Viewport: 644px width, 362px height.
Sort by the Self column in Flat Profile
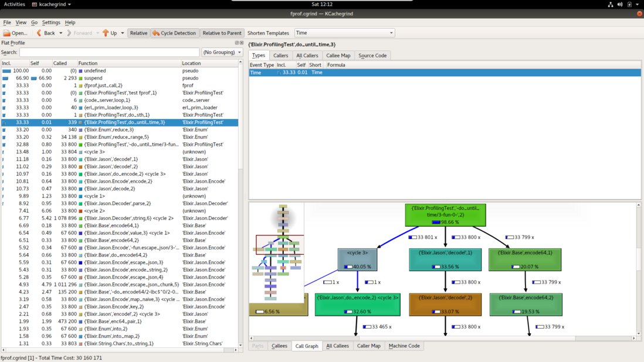tap(40, 63)
